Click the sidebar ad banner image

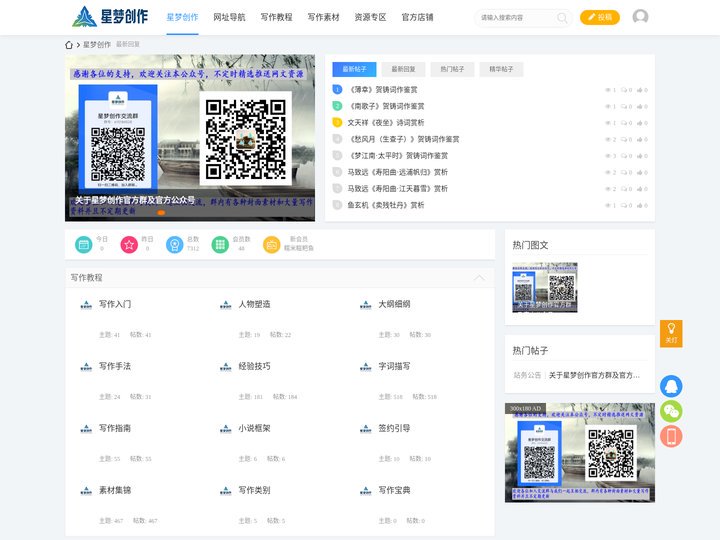click(580, 453)
